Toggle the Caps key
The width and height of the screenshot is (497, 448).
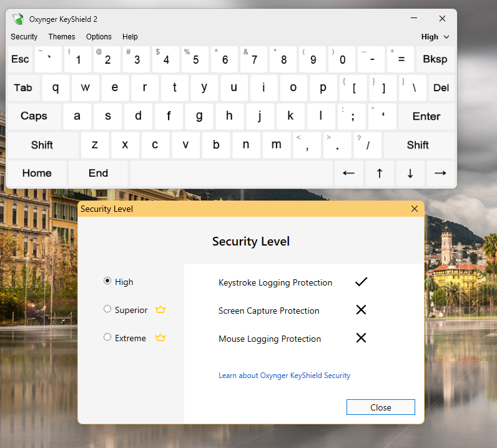34,116
